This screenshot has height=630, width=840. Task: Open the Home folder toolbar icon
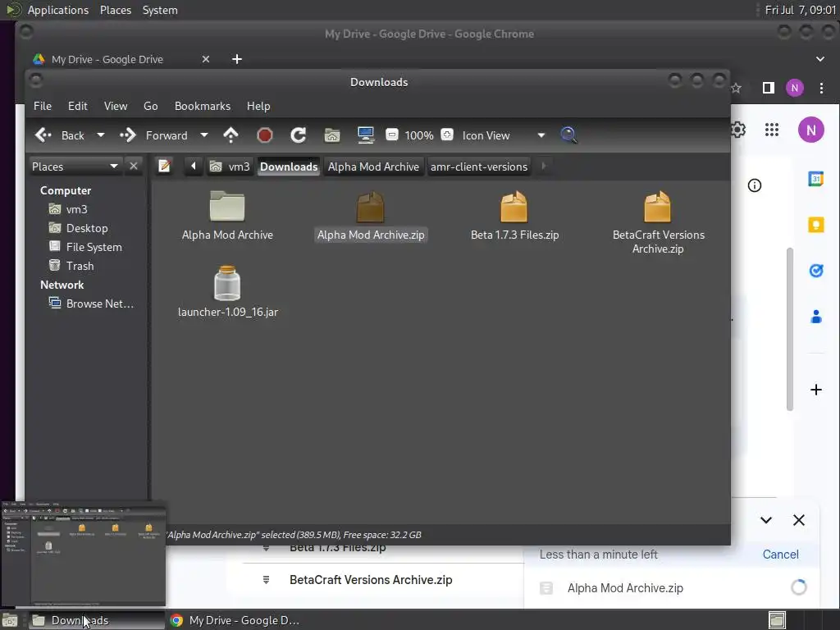(332, 135)
